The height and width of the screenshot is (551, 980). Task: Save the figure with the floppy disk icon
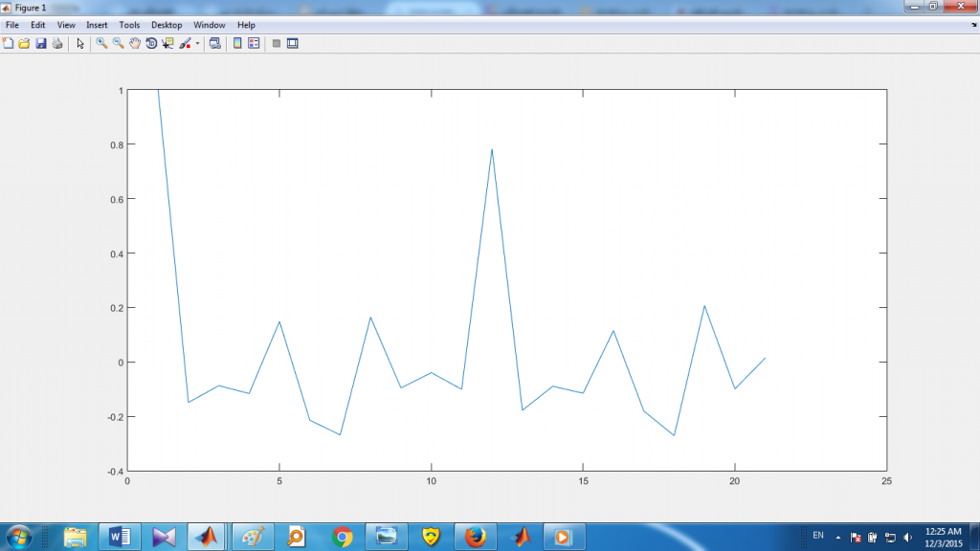41,43
